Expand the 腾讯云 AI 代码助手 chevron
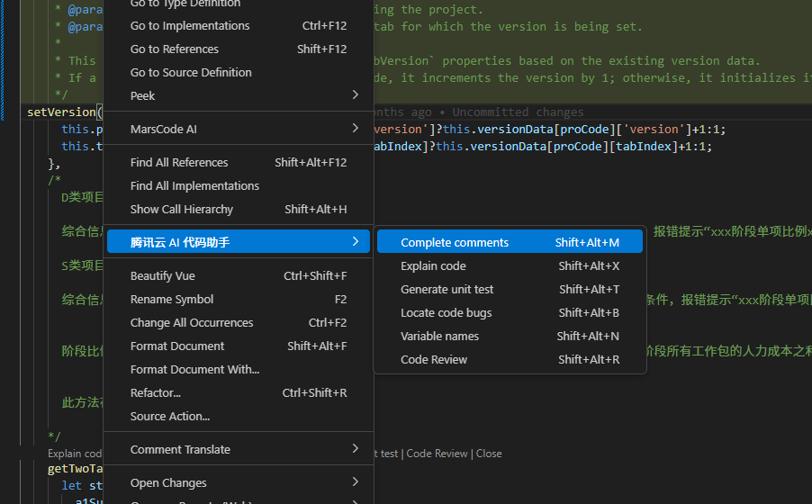 coord(356,241)
